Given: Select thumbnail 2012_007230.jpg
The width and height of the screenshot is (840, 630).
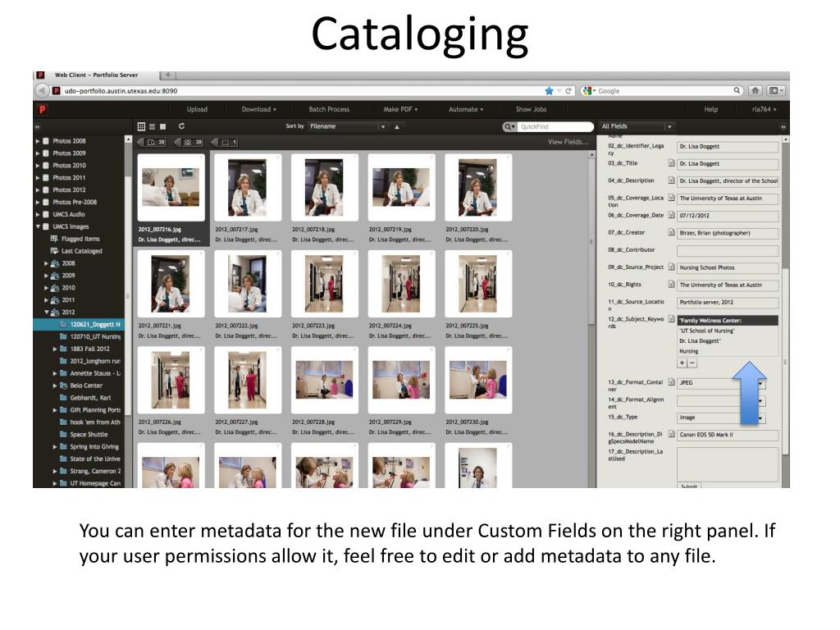Looking at the screenshot, I should click(478, 381).
